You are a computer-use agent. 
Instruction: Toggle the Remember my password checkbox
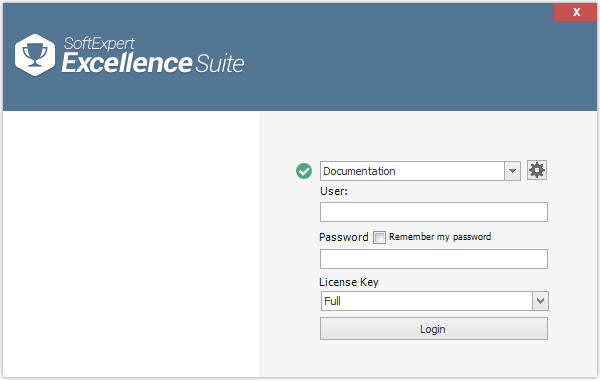pos(379,237)
